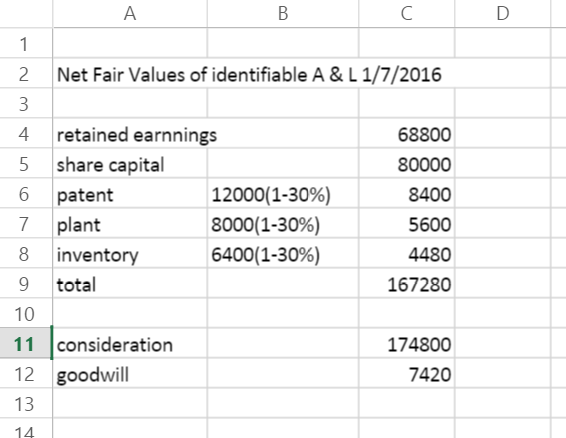This screenshot has height=438, width=566.
Task: Select column C header
Action: (407, 14)
